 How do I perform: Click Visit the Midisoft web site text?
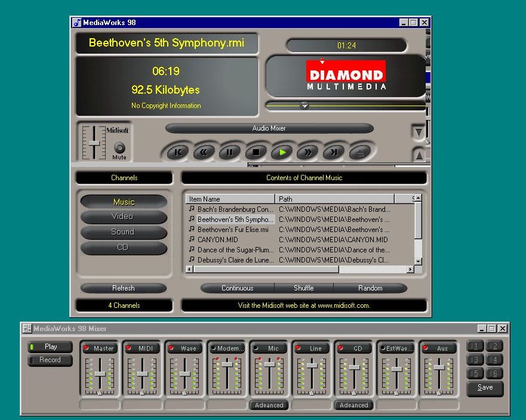coord(304,305)
